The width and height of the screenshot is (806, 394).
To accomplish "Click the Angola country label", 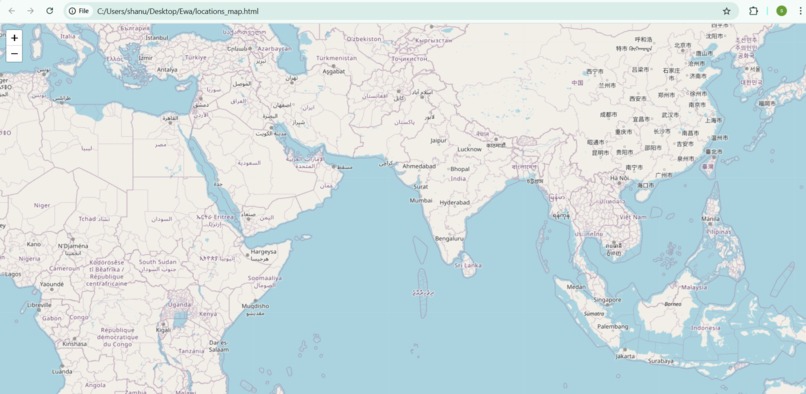I will [x=95, y=385].
